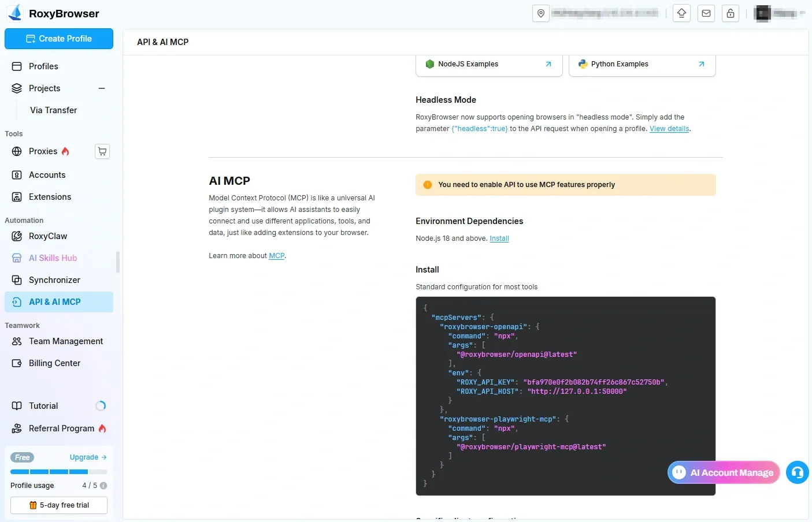Click the Profiles window icon
This screenshot has height=522, width=812.
17,66
